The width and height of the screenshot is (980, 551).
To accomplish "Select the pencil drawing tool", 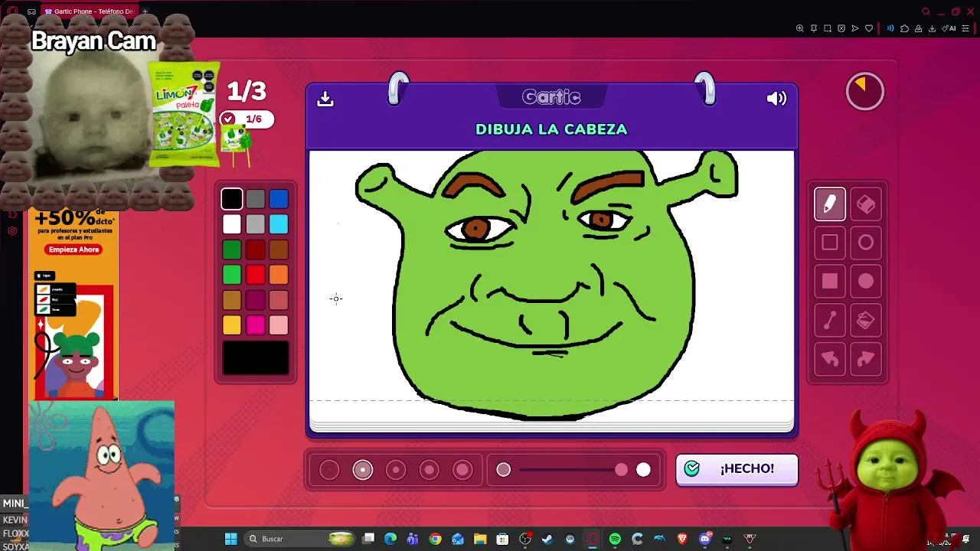I will pos(830,204).
